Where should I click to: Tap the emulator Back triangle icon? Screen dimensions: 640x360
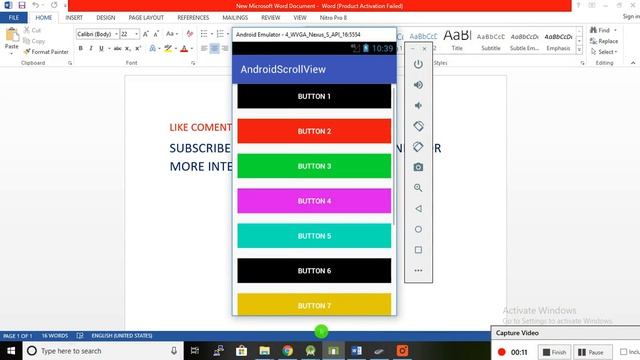(418, 209)
